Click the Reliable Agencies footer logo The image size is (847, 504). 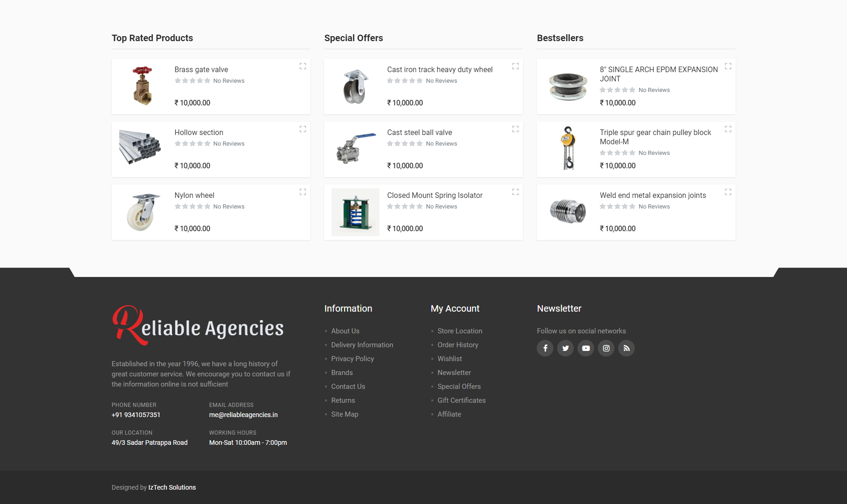point(198,326)
